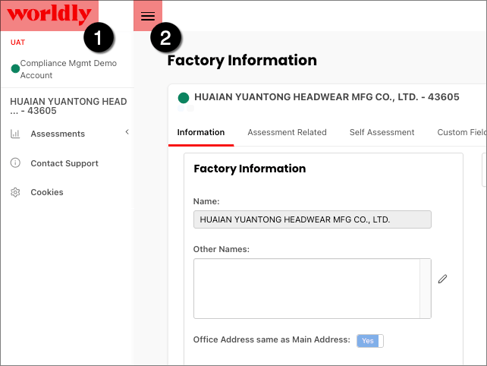This screenshot has height=366, width=487.
Task: Switch to Self Assessment tab
Action: (x=382, y=132)
